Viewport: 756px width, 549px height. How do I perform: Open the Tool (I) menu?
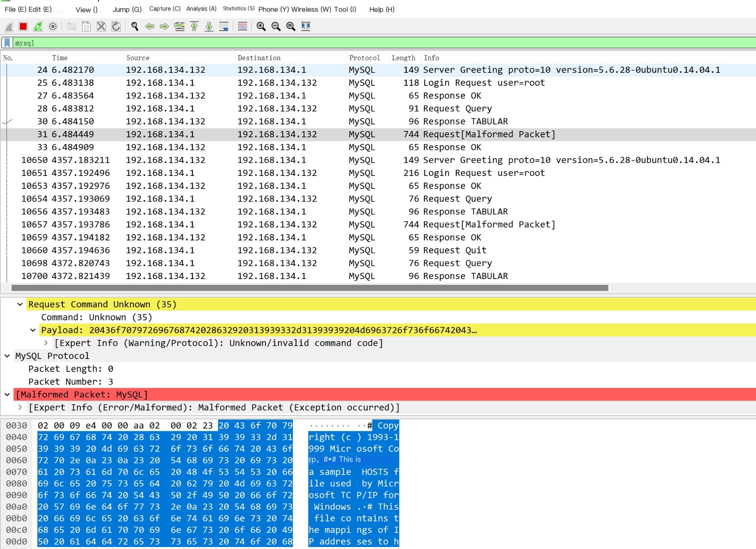tap(345, 9)
